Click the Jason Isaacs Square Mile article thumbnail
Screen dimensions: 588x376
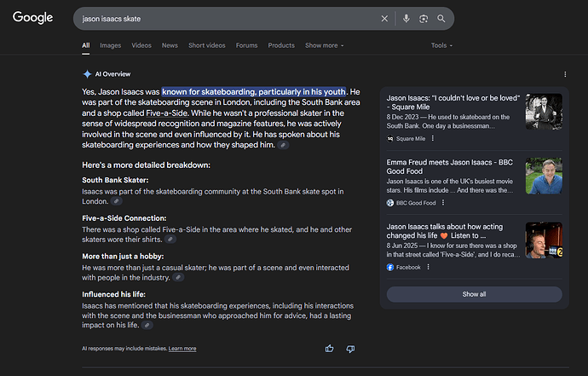544,112
